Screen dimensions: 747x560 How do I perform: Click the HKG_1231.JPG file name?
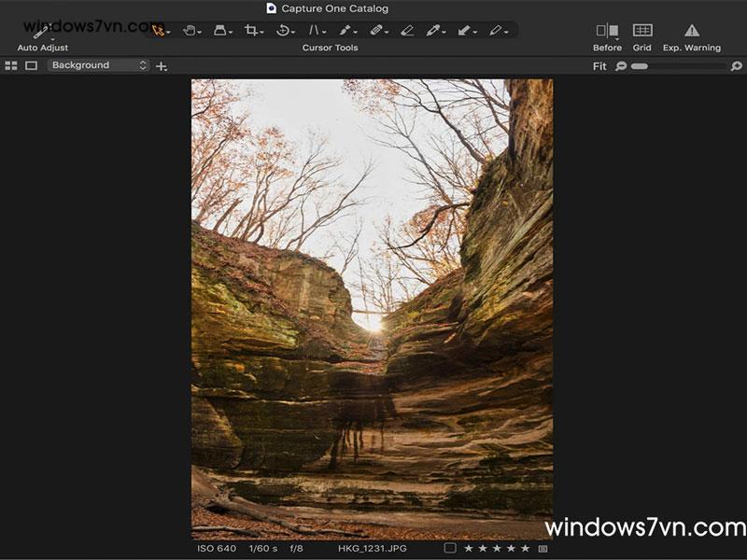click(x=372, y=549)
